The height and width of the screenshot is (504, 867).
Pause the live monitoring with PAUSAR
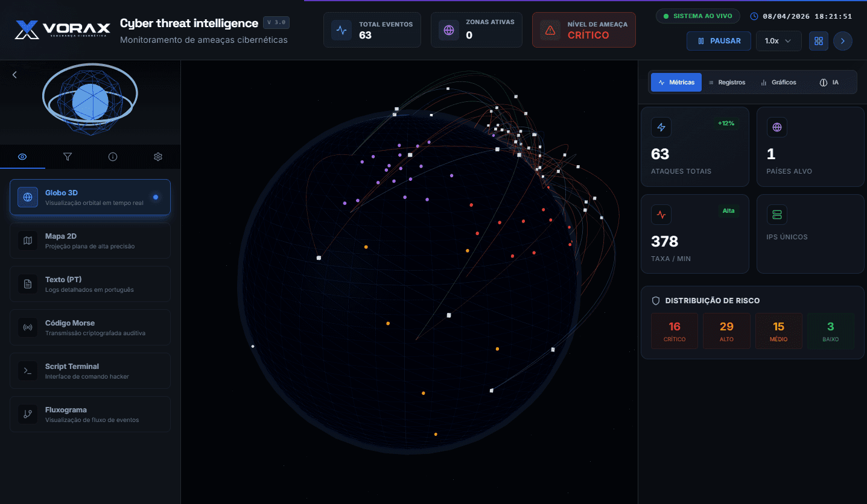click(719, 41)
